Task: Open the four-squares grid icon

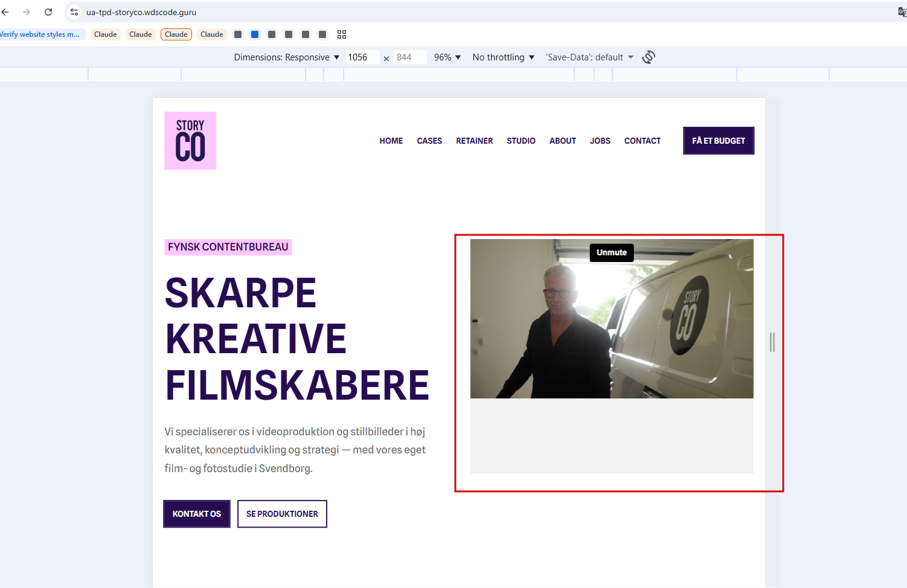Action: pos(342,34)
